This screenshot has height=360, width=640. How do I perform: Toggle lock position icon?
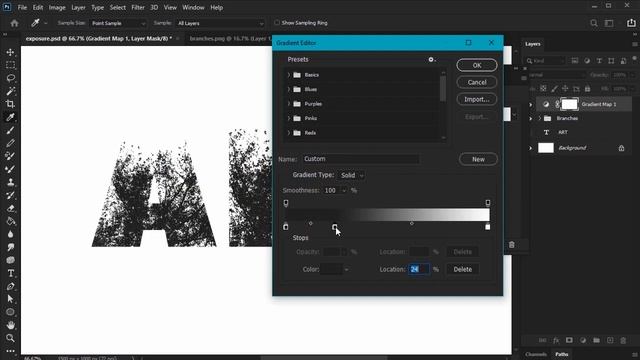565,89
